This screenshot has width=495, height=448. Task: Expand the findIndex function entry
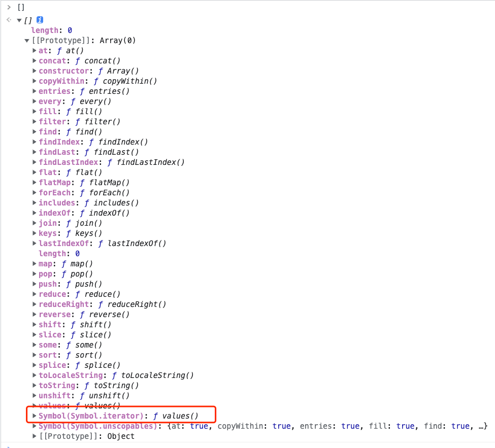pyautogui.click(x=35, y=142)
